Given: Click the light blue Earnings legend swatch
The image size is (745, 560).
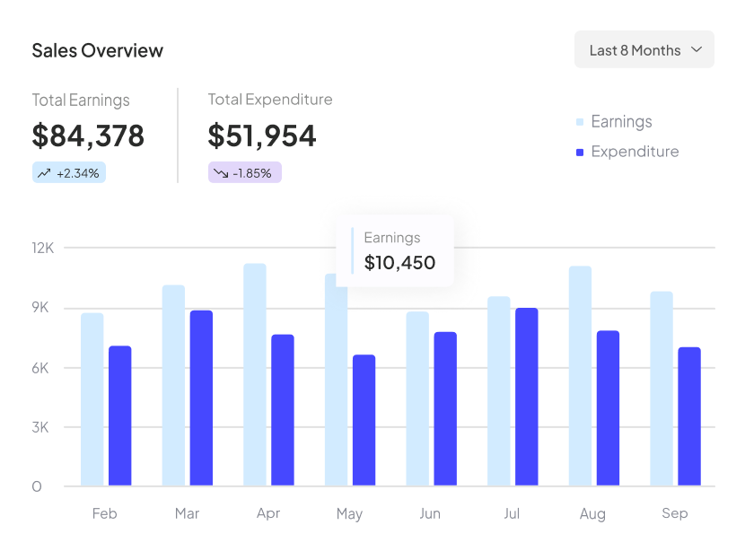Looking at the screenshot, I should [580, 122].
